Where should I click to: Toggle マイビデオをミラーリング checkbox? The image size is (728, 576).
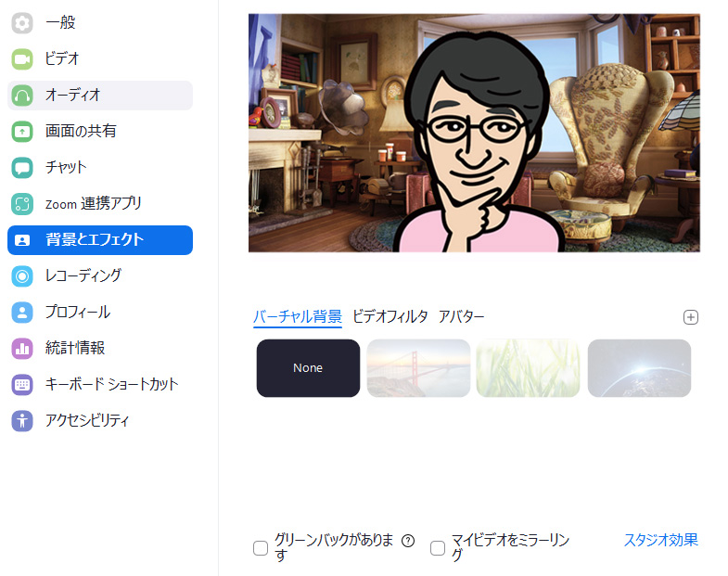[438, 548]
